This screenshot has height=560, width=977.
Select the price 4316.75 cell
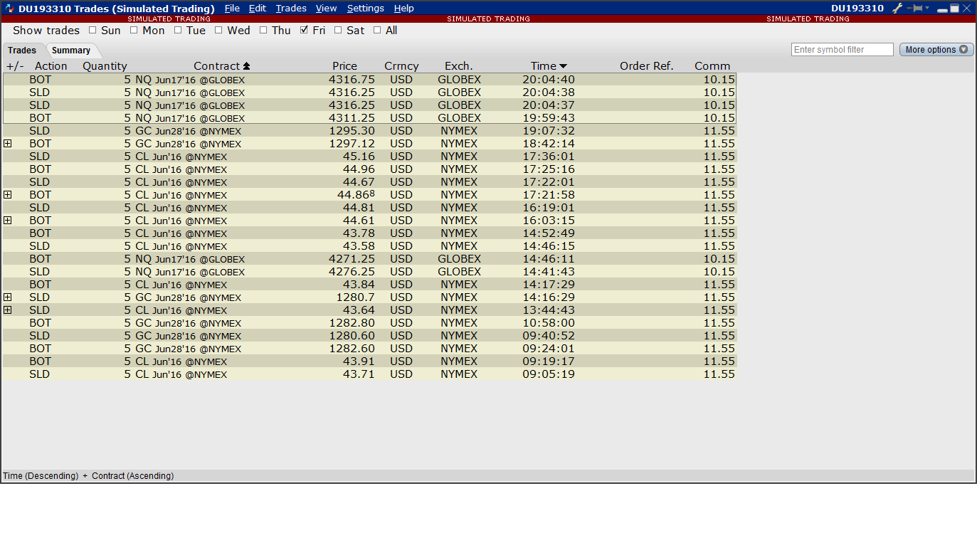352,80
